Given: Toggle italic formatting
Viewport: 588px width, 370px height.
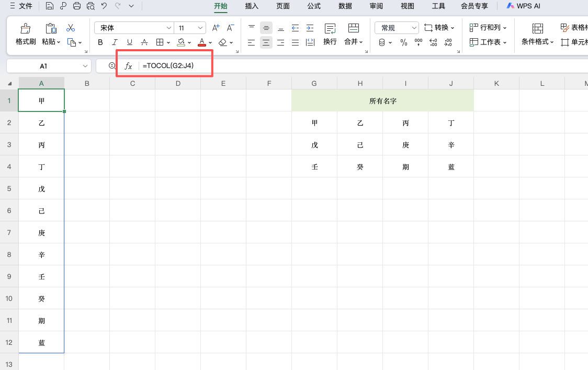Looking at the screenshot, I should coord(115,42).
